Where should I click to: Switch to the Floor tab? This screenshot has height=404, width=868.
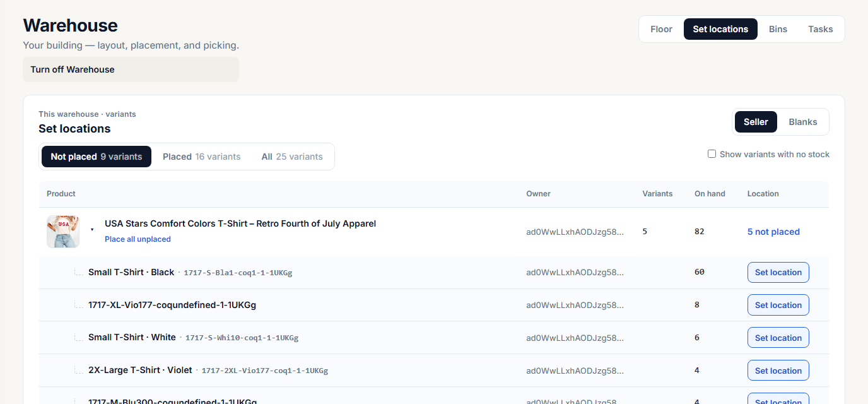point(661,29)
